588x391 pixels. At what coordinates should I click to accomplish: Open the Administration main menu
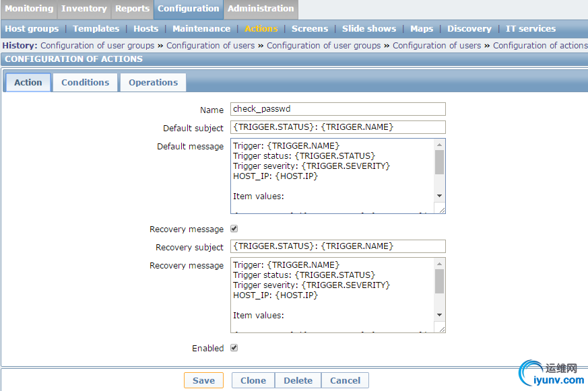point(261,9)
